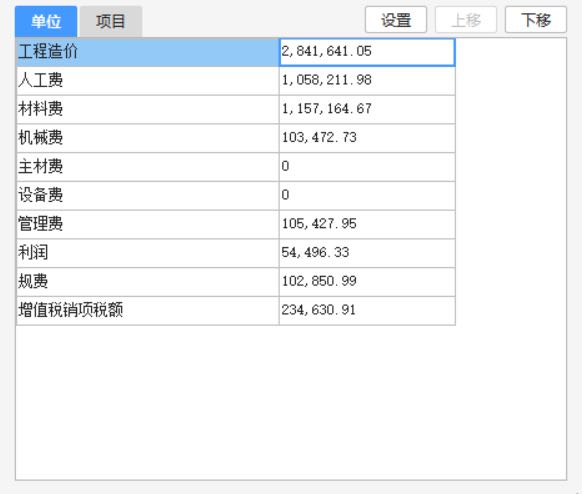Switch to the 项目 tab

111,21
